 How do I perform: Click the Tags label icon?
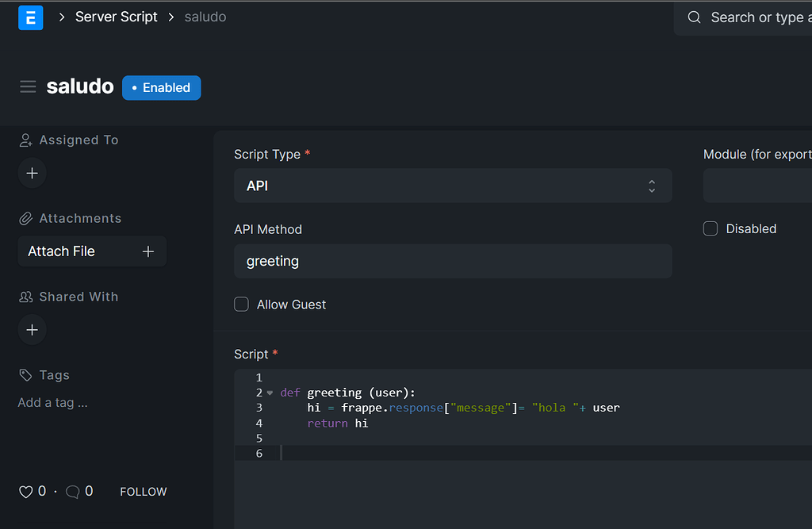click(x=25, y=374)
